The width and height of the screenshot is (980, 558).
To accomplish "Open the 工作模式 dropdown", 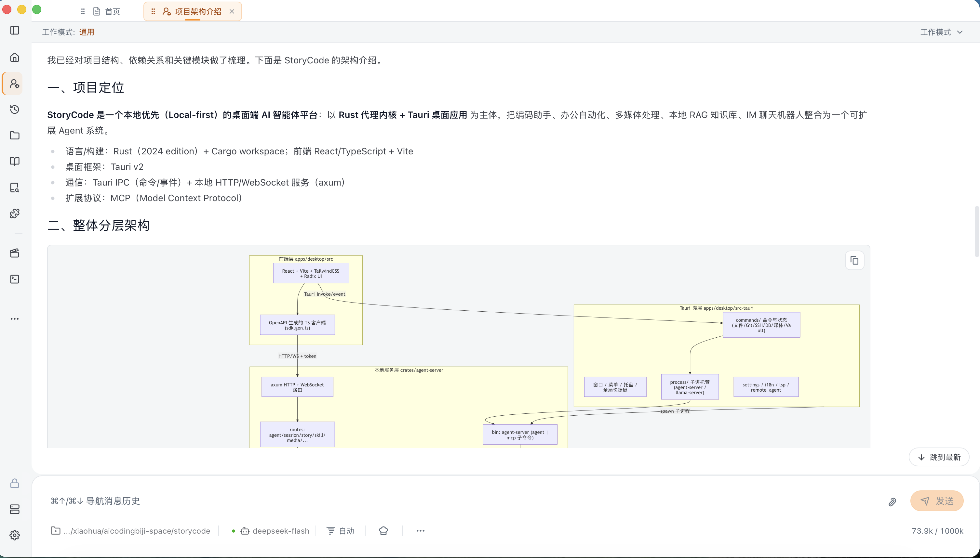I will pyautogui.click(x=941, y=32).
